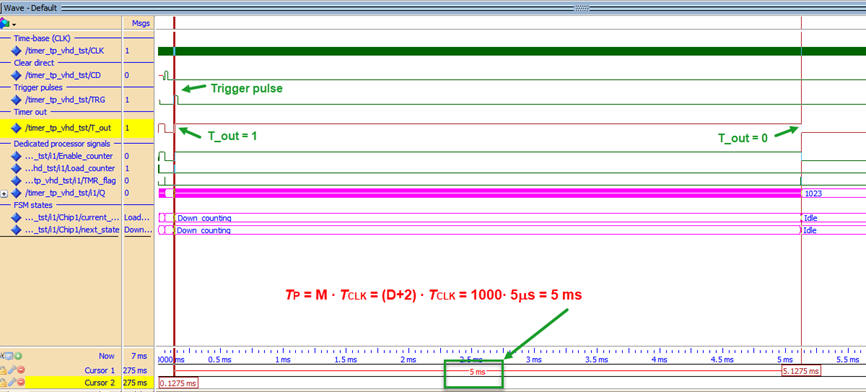This screenshot has width=866, height=392.
Task: Select the Chip1/next_state signal row
Action: (x=72, y=230)
